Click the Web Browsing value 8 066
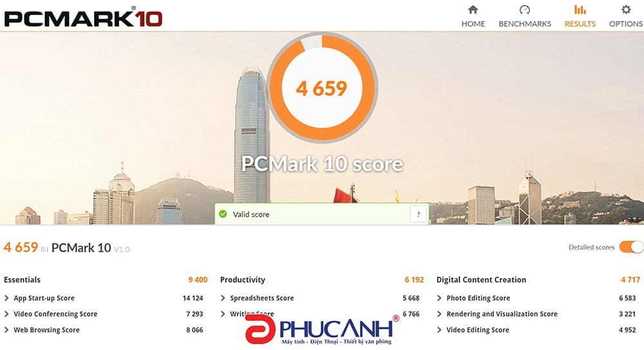 [x=194, y=330]
